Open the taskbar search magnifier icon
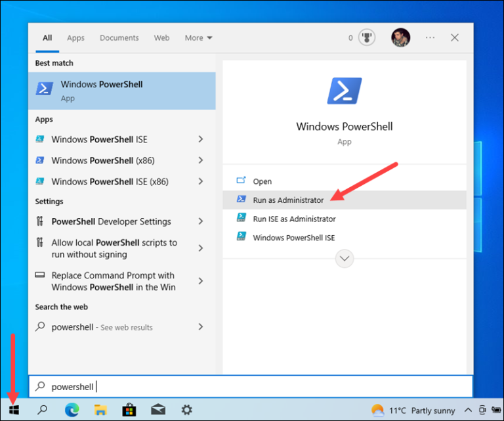The width and height of the screenshot is (504, 421). click(x=42, y=410)
